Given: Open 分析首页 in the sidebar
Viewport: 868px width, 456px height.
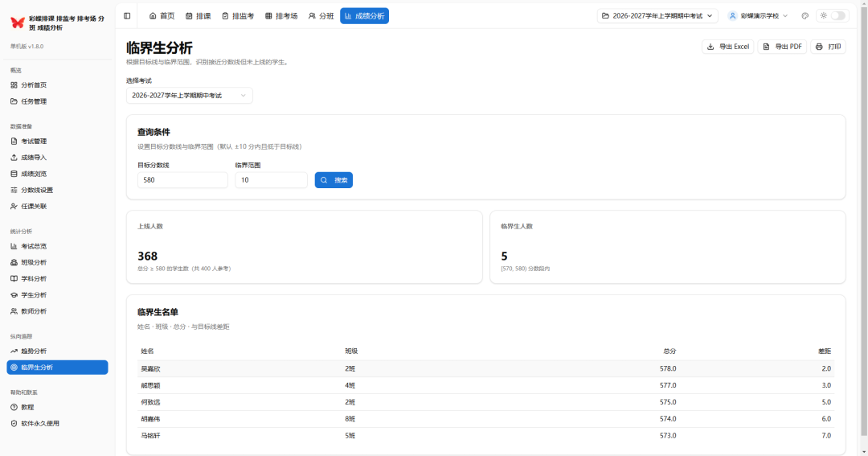Looking at the screenshot, I should pyautogui.click(x=58, y=85).
